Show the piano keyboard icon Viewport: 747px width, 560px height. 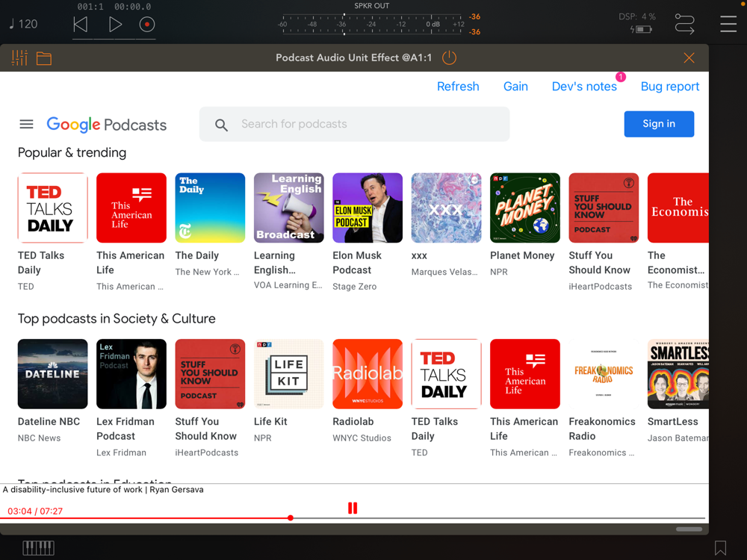(38, 548)
